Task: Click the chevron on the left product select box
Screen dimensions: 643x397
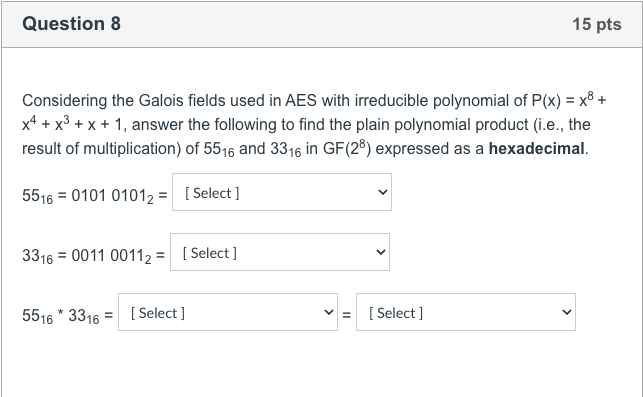Action: tap(328, 312)
